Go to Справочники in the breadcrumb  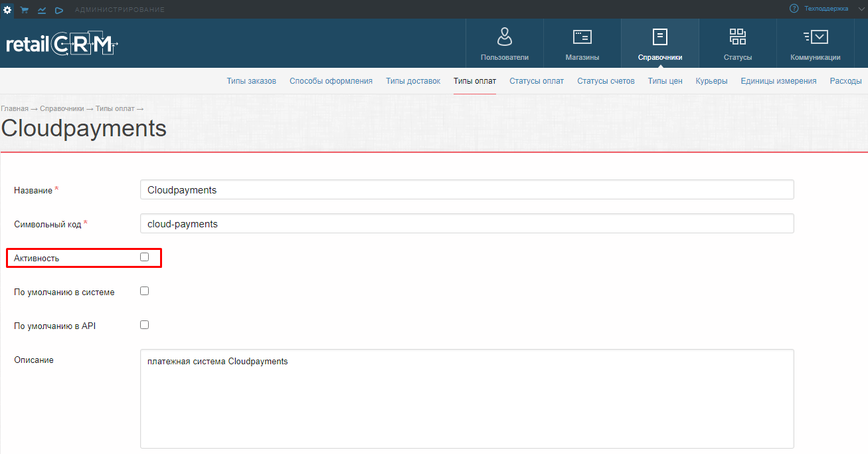(x=62, y=108)
